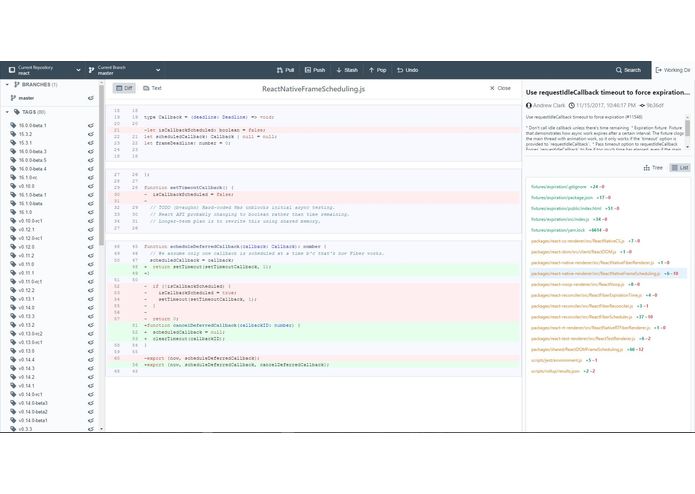Viewport: 695px width, 494px height.
Task: Open fixtures/expiration/yarn.lock in file list
Action: [558, 230]
